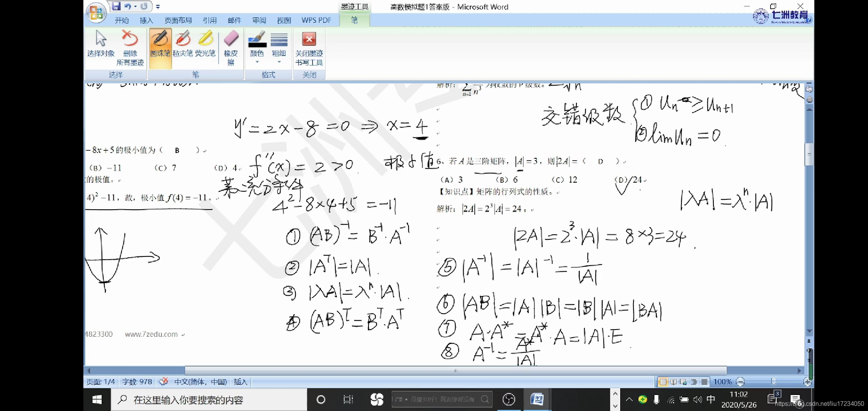The width and height of the screenshot is (868, 411).
Task: Switch to full-screen reading view in status bar
Action: tap(673, 382)
